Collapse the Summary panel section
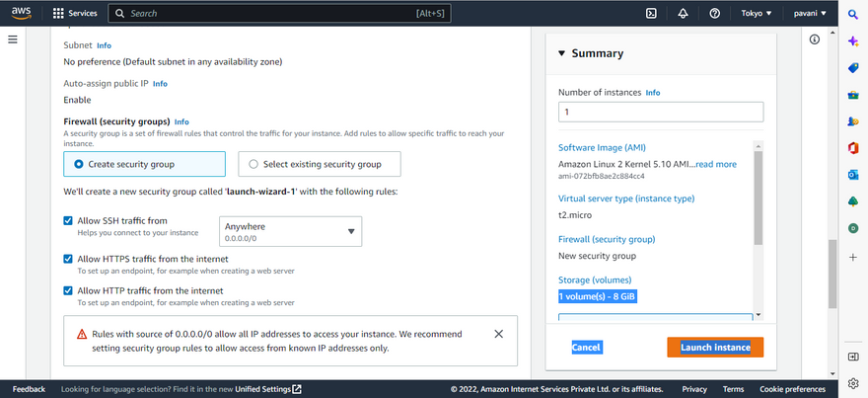The width and height of the screenshot is (868, 398). coord(562,54)
